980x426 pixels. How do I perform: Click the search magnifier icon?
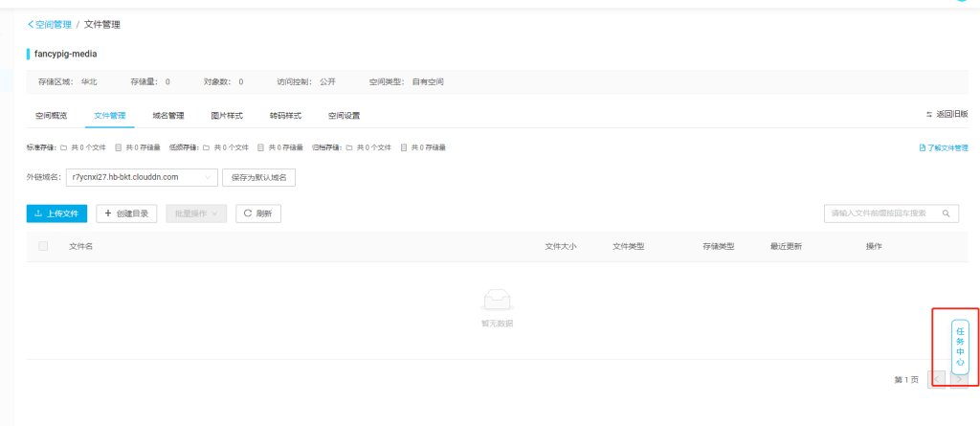(x=947, y=213)
